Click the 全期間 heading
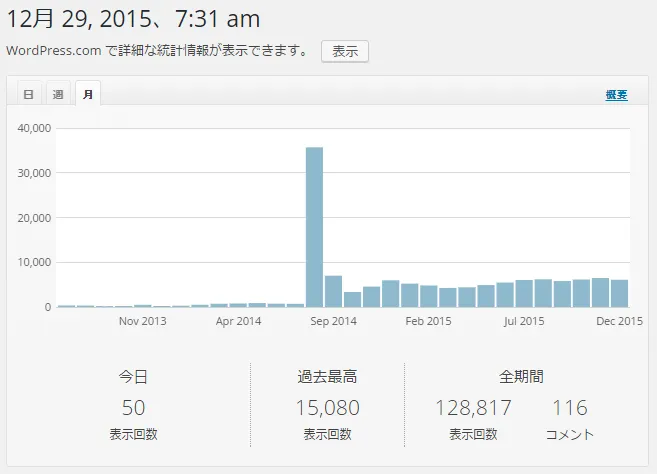This screenshot has width=657, height=474. click(x=521, y=377)
